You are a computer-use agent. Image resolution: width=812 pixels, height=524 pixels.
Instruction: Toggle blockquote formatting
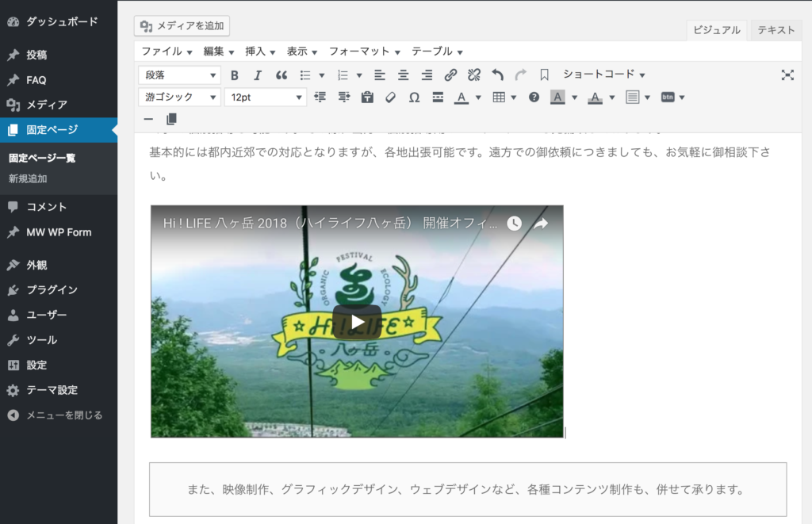tap(281, 75)
